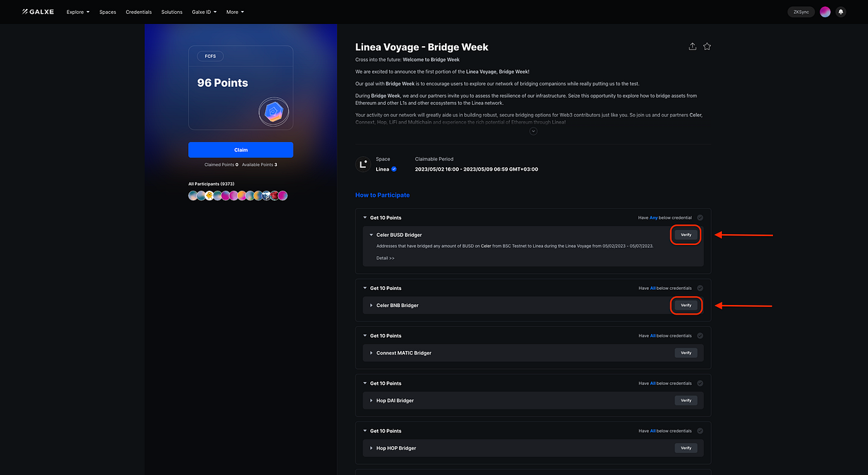This screenshot has height=475, width=868.
Task: Verify the Celer BUSD Bridger credential
Action: click(686, 235)
